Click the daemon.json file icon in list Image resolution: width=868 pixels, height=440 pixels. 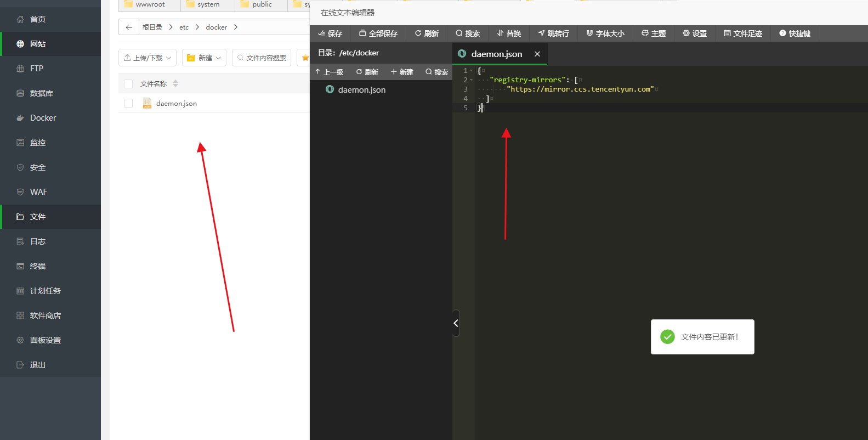pos(147,103)
